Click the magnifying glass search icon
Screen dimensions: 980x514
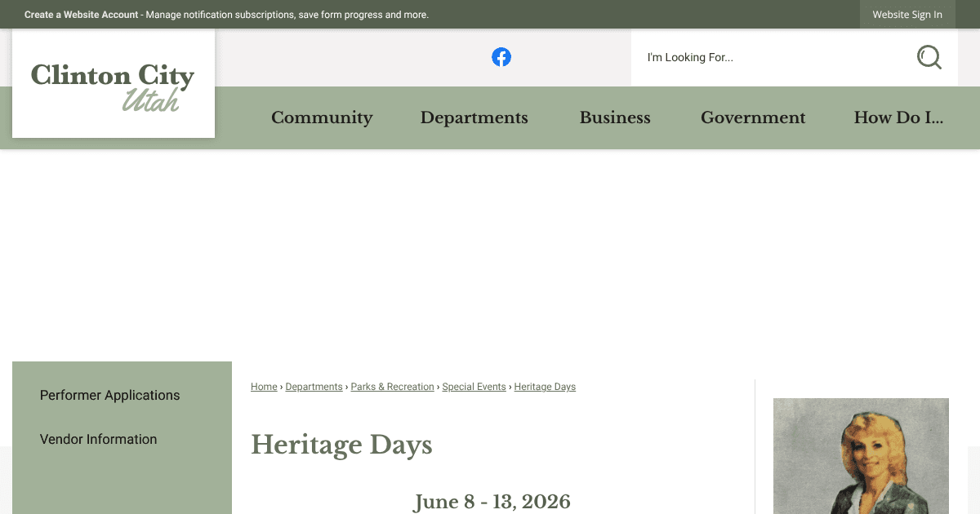point(929,57)
